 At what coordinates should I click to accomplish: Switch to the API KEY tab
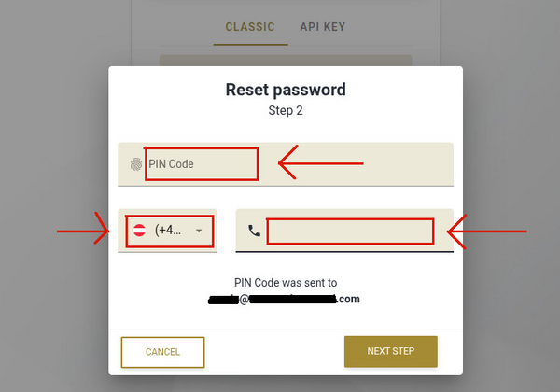point(323,27)
